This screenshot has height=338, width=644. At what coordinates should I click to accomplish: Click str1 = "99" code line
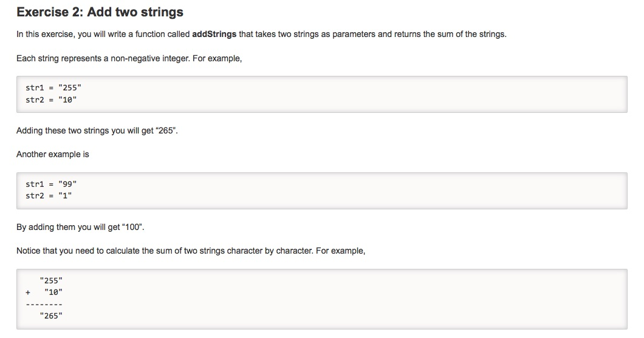click(x=51, y=184)
